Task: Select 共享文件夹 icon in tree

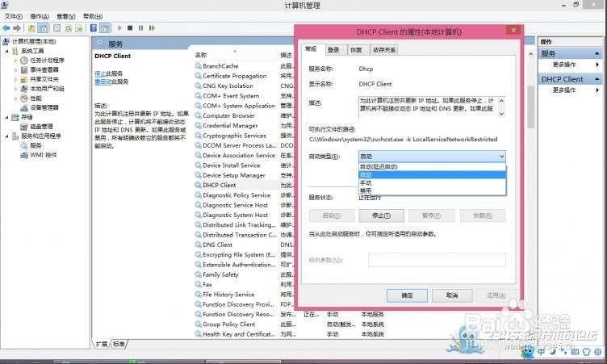Action: [x=24, y=79]
